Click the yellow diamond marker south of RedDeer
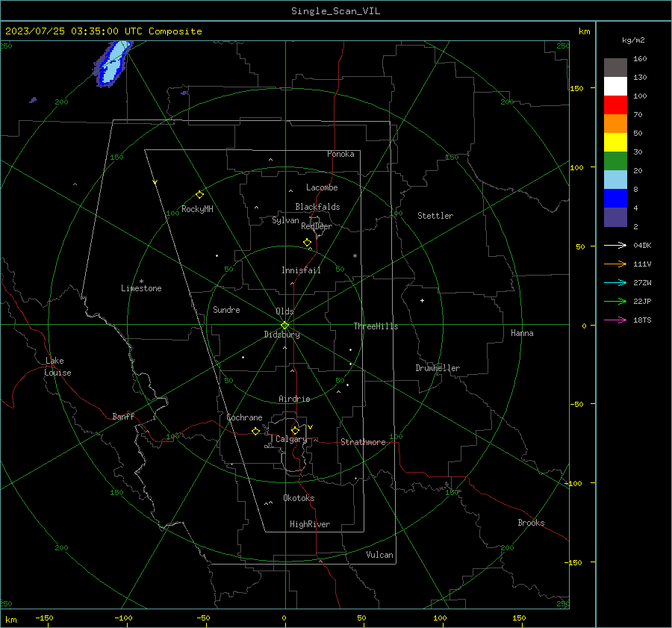The height and width of the screenshot is (628, 672). pos(307,243)
